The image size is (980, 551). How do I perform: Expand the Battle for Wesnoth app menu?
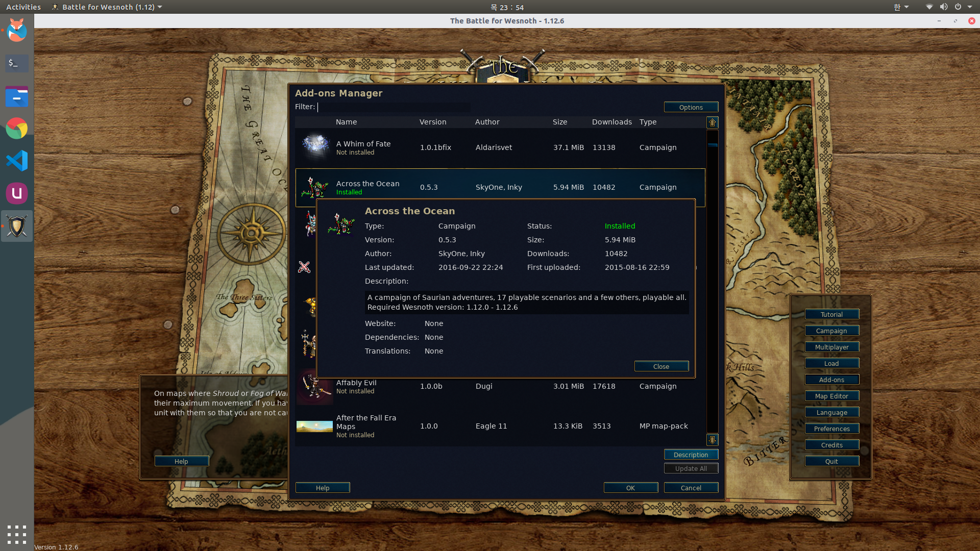tap(107, 7)
